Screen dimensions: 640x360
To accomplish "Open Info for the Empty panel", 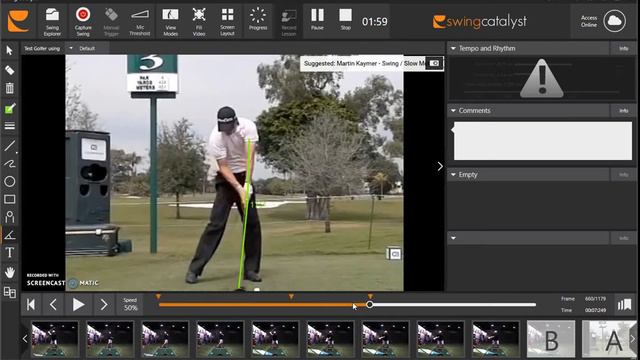I will pos(623,175).
